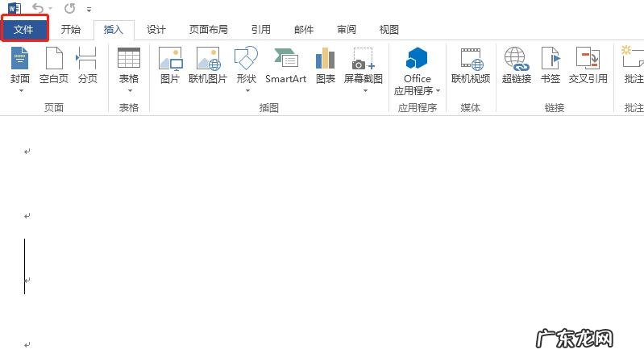Open the 交叉引用 cross-reference dialog
The width and height of the screenshot is (644, 362).
click(x=588, y=65)
